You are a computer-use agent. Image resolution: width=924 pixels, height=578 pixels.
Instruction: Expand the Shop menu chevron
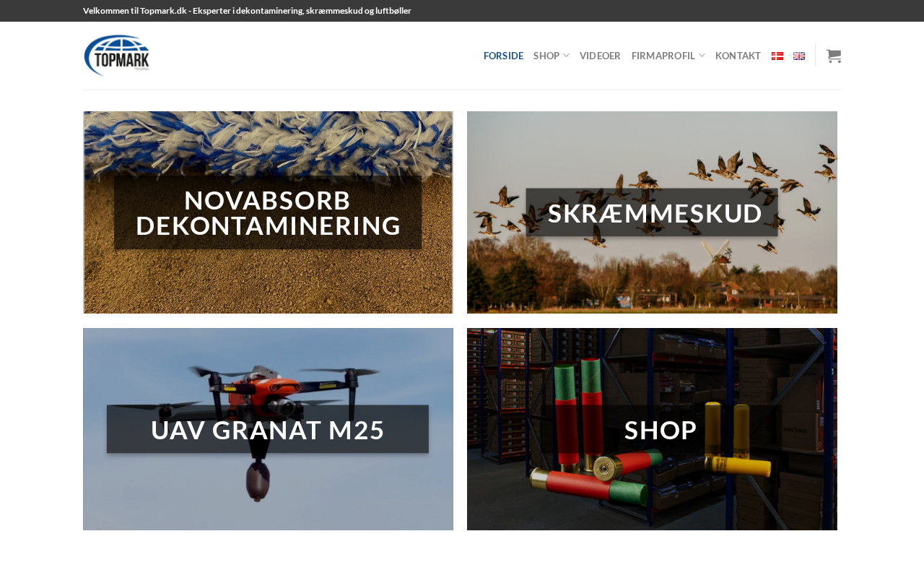[x=566, y=56]
